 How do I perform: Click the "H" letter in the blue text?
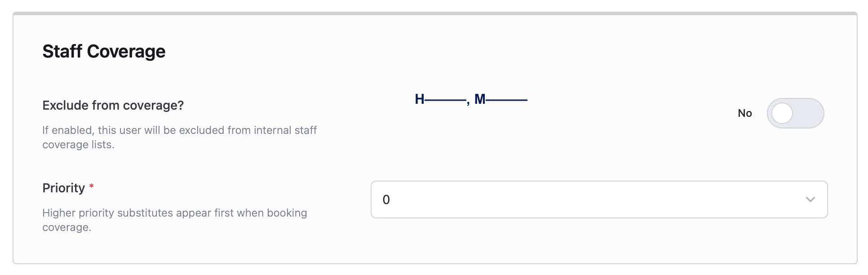[419, 99]
